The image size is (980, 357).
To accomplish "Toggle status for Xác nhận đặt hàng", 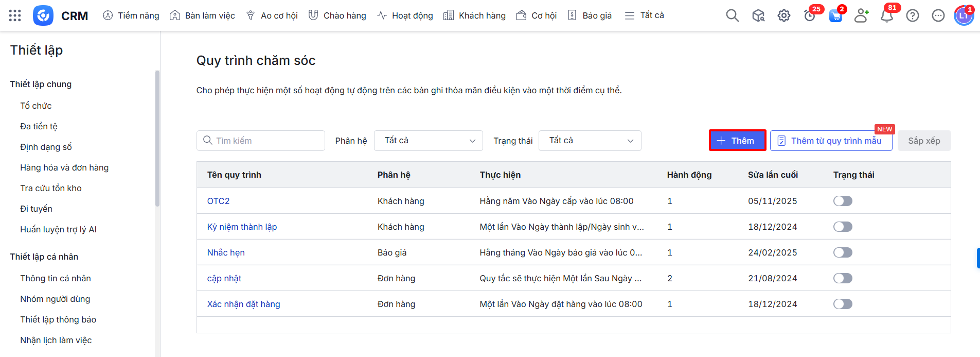I will (x=843, y=304).
